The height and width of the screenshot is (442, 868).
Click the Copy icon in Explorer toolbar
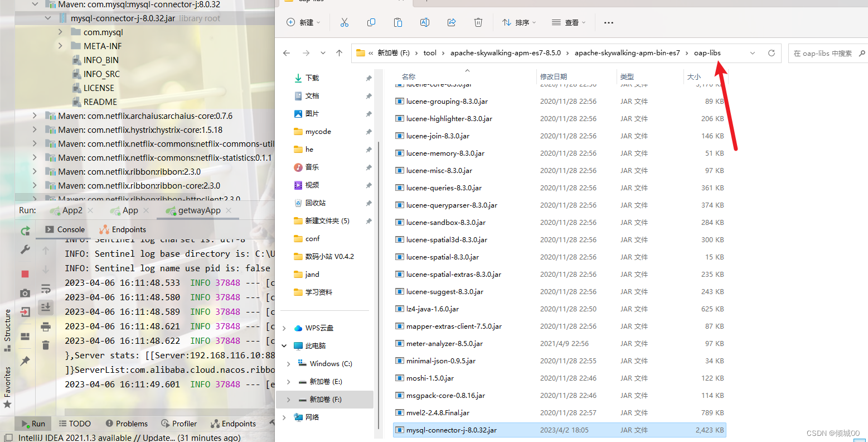pyautogui.click(x=371, y=22)
